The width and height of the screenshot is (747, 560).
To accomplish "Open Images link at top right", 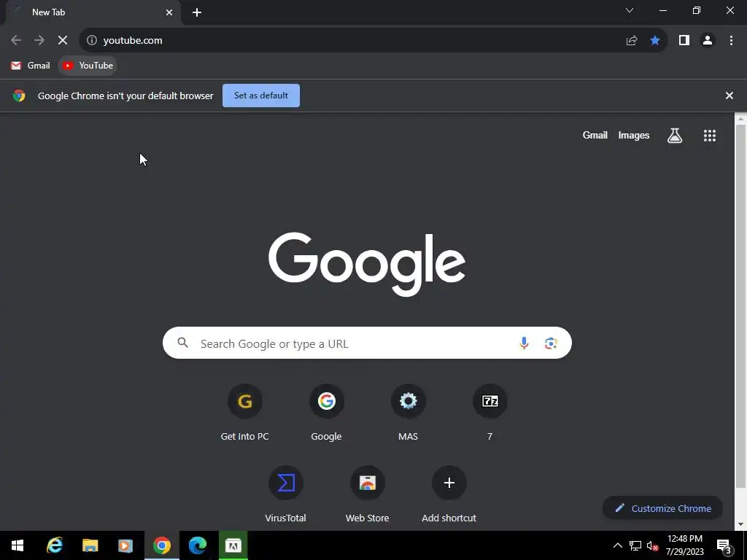I will click(634, 135).
